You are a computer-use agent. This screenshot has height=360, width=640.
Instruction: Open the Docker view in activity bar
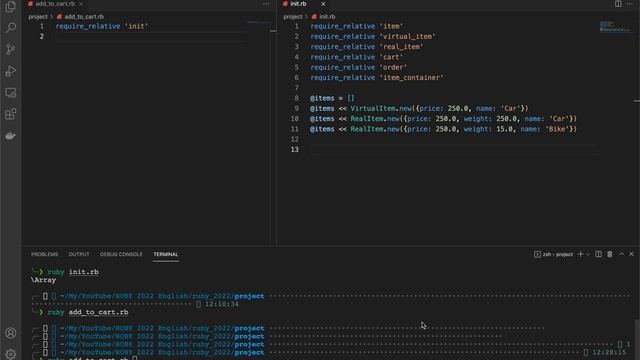click(x=11, y=136)
